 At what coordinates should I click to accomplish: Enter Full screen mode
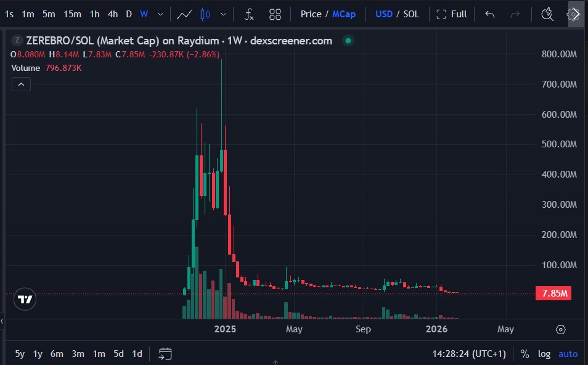click(452, 14)
